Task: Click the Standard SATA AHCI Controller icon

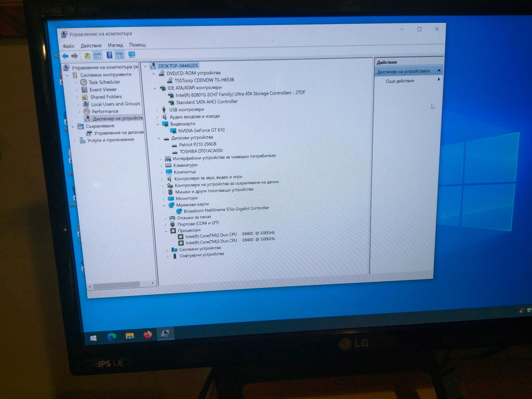Action: [x=171, y=103]
